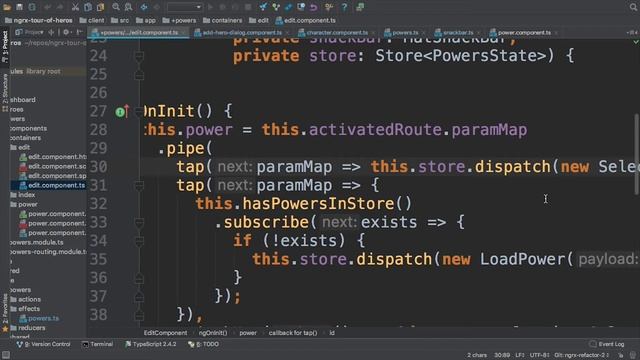Click the hide project panel icon

tap(80, 32)
